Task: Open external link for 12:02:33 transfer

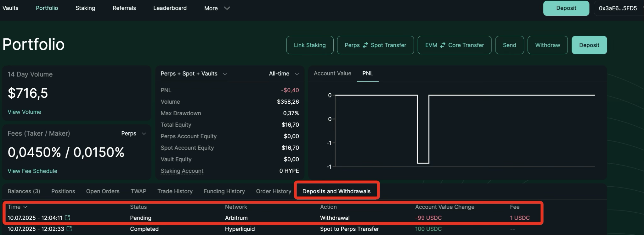Action: pos(69,229)
